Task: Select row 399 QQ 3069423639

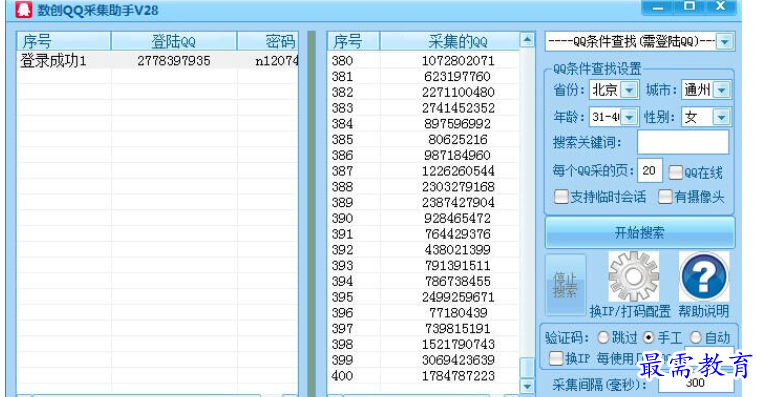Action: pos(423,360)
